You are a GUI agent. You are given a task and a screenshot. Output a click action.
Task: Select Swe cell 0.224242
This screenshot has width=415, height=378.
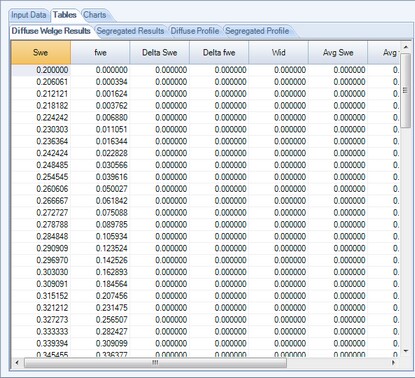tap(41, 118)
